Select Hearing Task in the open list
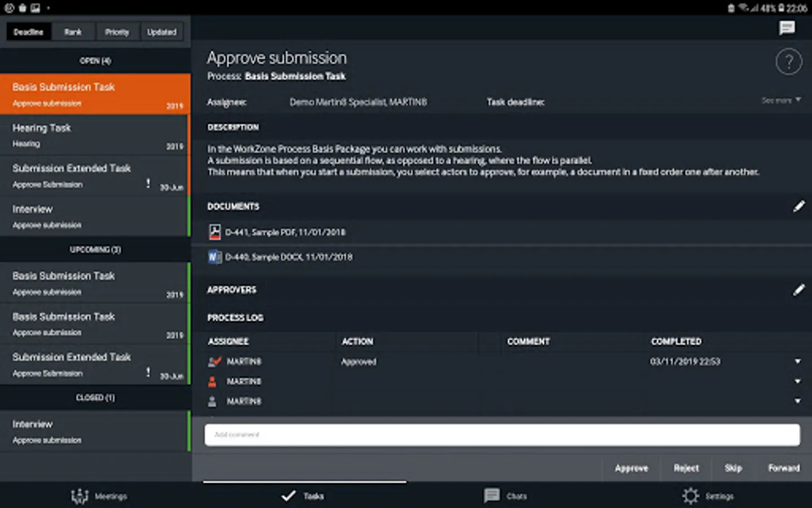Image resolution: width=812 pixels, height=508 pixels. coord(94,135)
